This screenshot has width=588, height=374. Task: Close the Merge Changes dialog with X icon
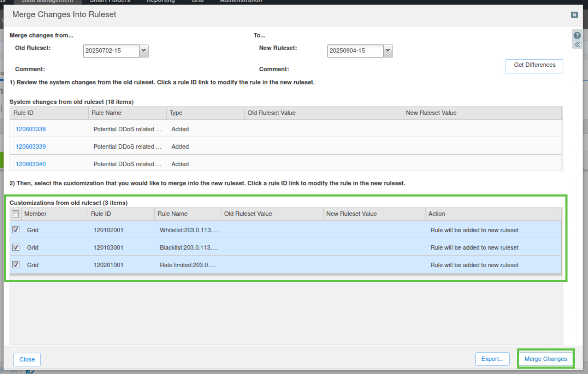[574, 15]
